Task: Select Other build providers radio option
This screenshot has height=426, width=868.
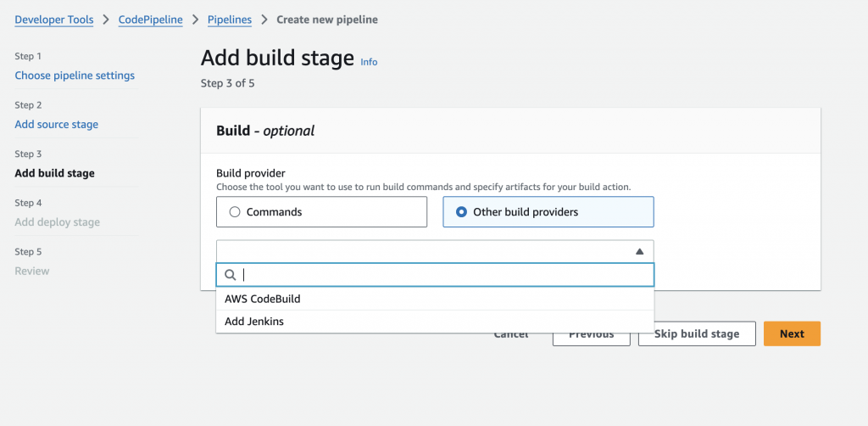Action: tap(461, 212)
